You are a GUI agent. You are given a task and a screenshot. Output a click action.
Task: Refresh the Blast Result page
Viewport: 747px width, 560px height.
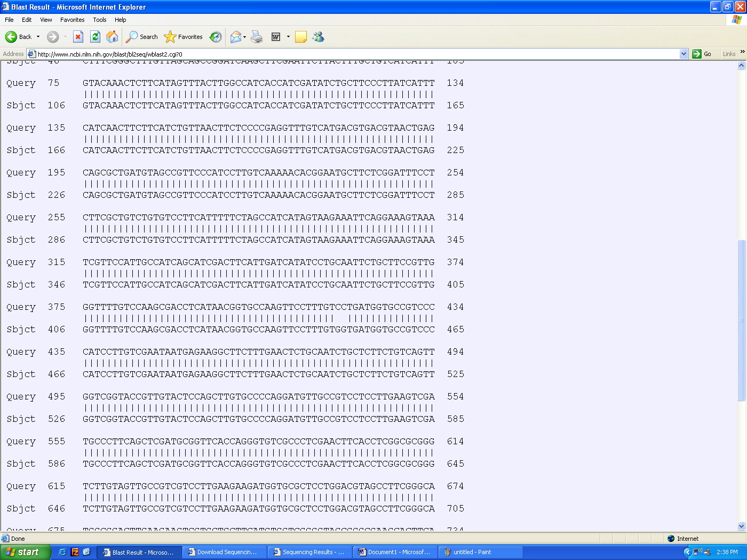tap(95, 37)
